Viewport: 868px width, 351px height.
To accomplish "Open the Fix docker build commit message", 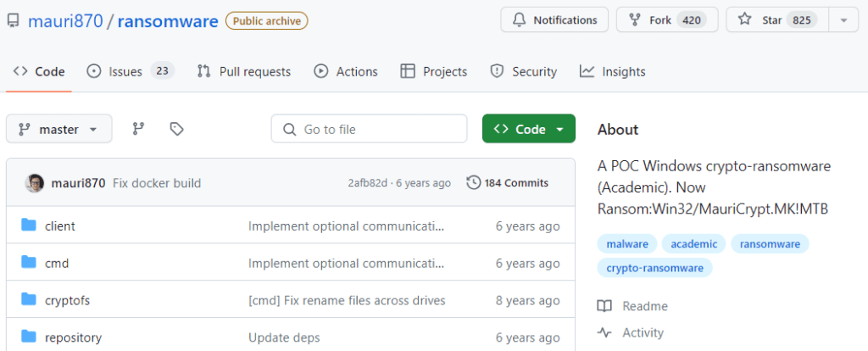I will pyautogui.click(x=157, y=183).
